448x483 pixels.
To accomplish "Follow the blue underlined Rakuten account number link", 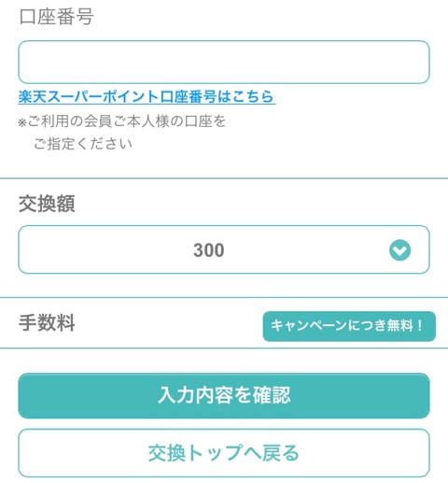I will pyautogui.click(x=147, y=96).
